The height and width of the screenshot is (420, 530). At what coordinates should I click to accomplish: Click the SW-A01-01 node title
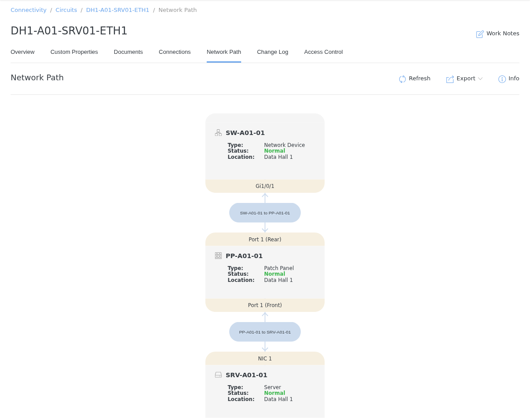tap(245, 133)
